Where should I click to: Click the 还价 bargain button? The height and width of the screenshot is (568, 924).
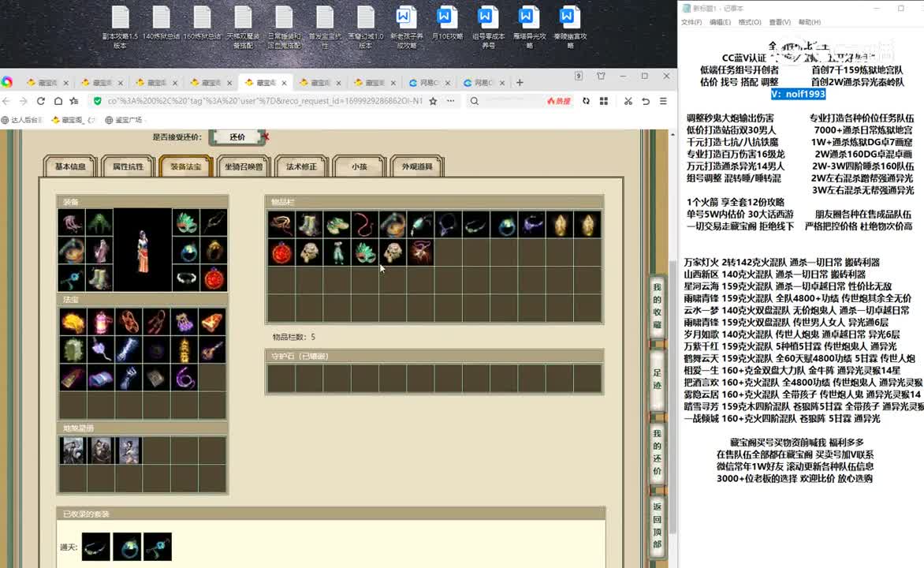(x=237, y=136)
